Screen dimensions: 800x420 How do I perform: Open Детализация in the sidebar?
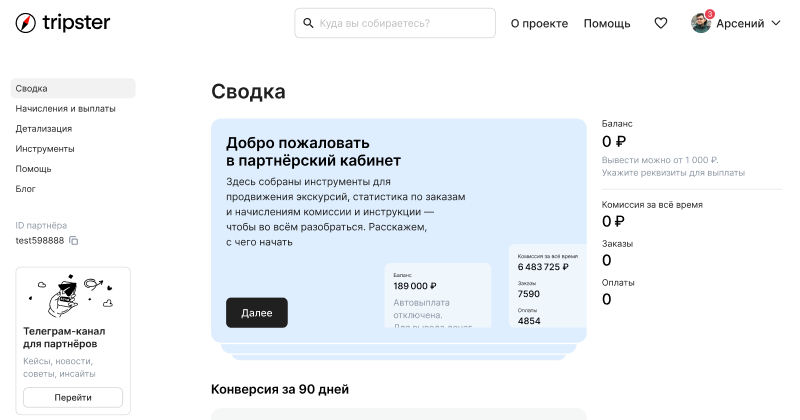pyautogui.click(x=43, y=129)
